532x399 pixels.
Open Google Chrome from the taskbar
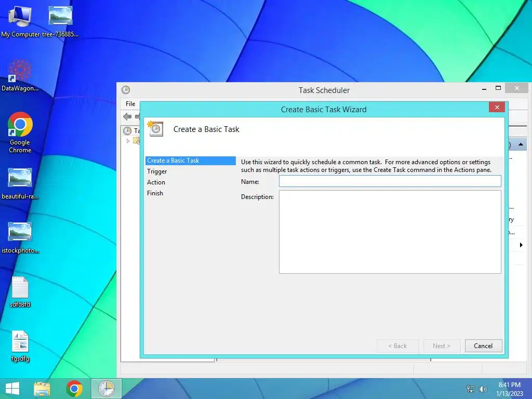coord(74,389)
